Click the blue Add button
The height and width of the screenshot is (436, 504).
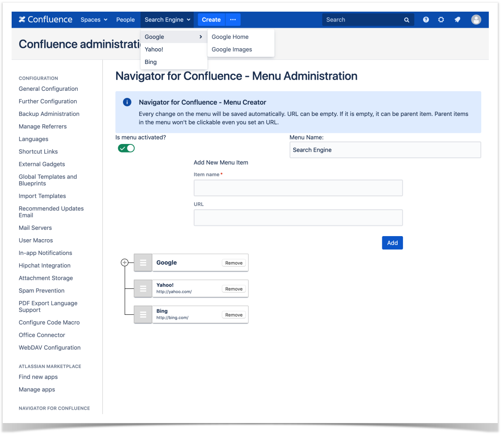[392, 243]
